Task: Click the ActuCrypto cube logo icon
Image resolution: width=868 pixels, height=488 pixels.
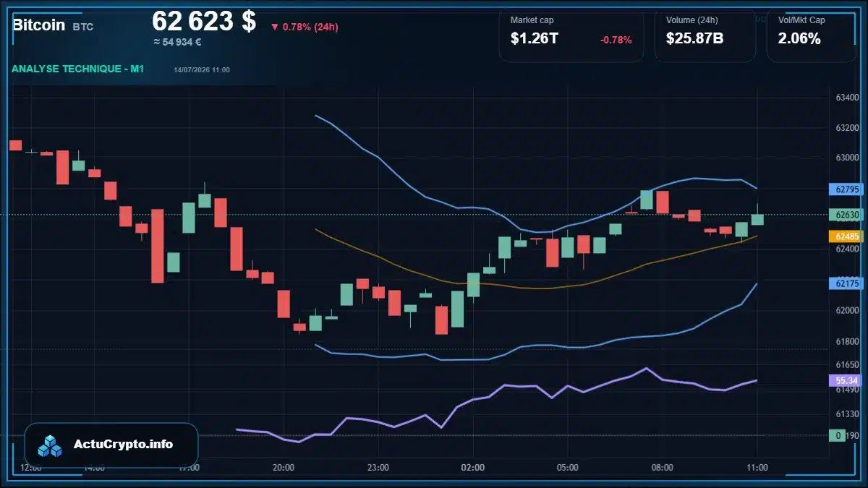Action: pyautogui.click(x=50, y=446)
